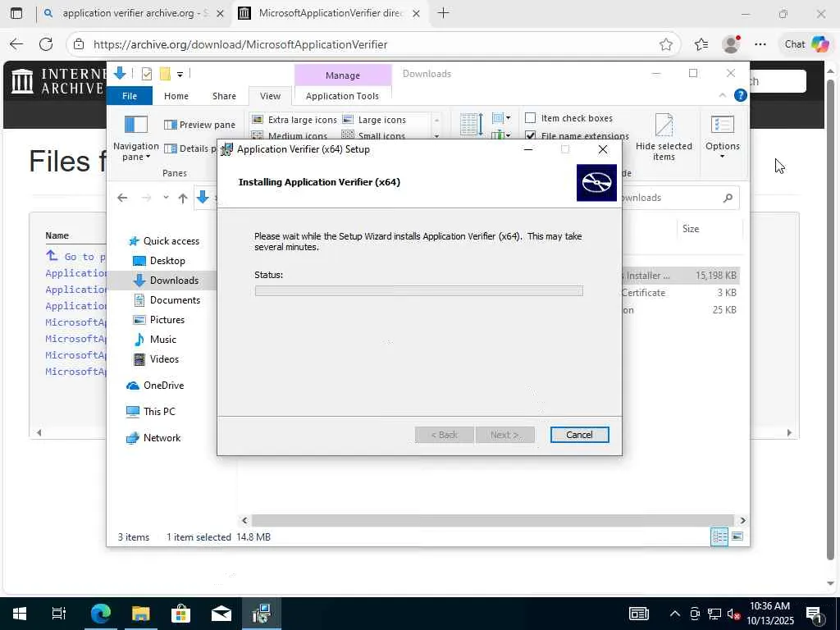The height and width of the screenshot is (630, 840).
Task: Refresh the browser page
Action: click(46, 44)
